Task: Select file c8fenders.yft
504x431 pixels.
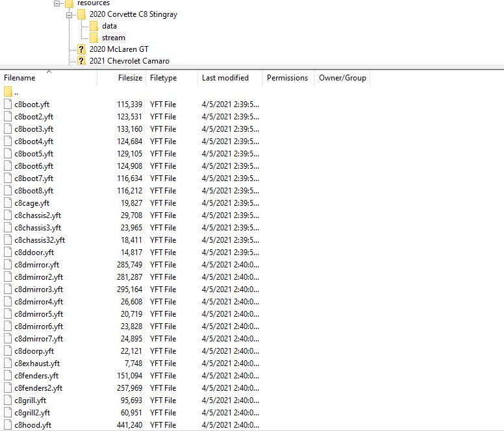Action: tap(36, 376)
